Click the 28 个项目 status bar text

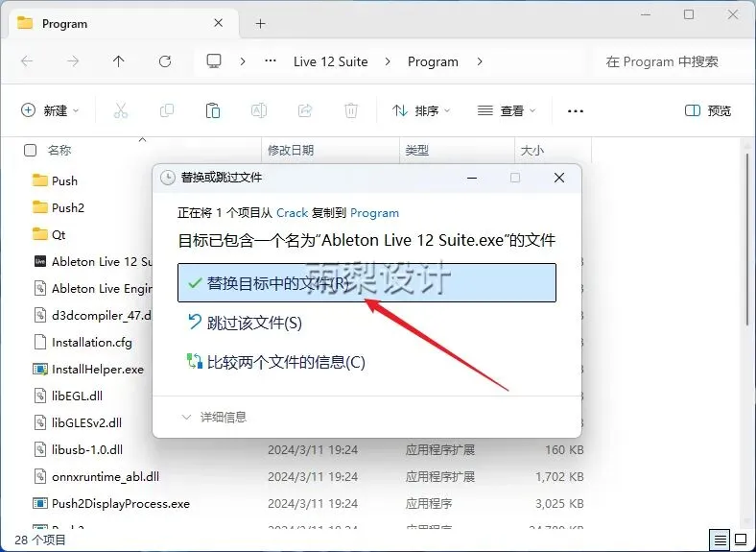40,540
